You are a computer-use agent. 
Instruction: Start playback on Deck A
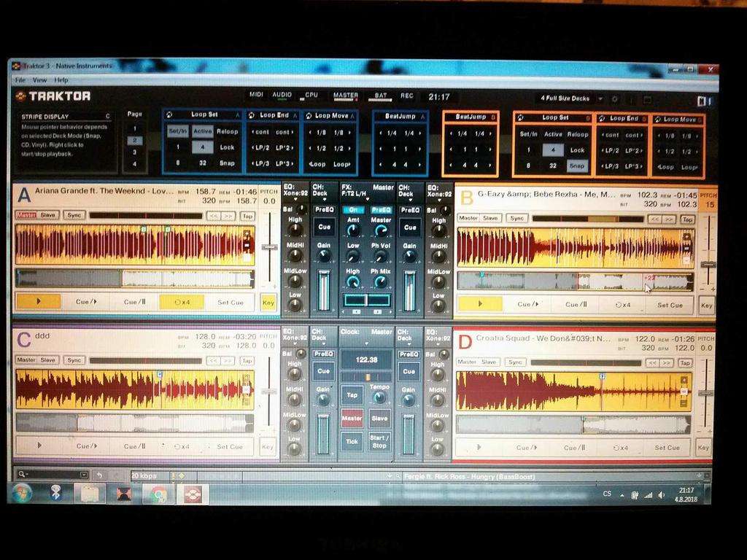point(39,301)
